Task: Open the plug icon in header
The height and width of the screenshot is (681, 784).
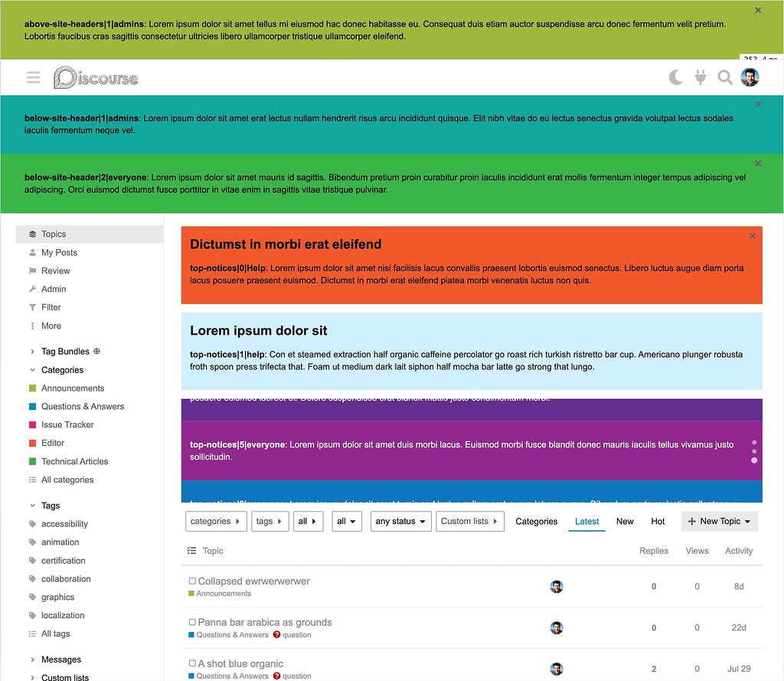Action: tap(701, 77)
